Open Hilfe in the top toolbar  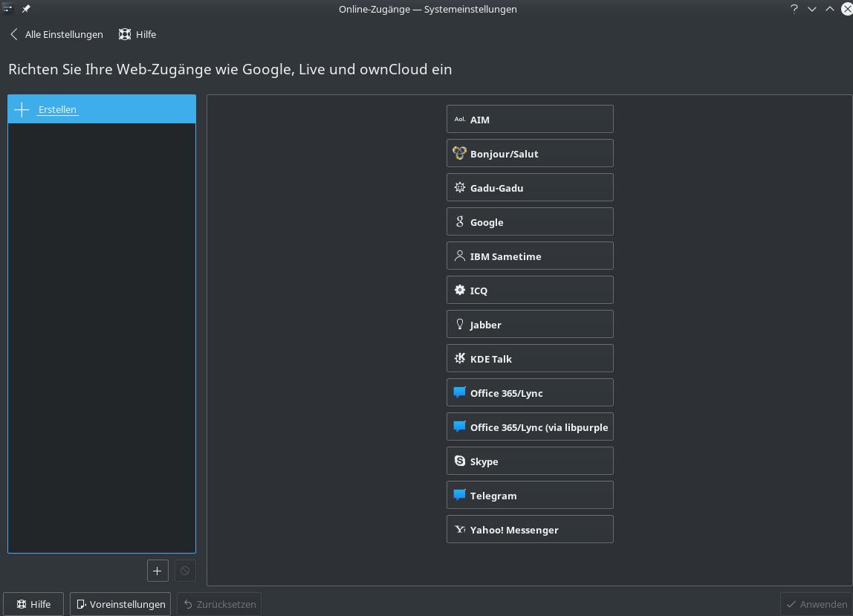click(137, 34)
